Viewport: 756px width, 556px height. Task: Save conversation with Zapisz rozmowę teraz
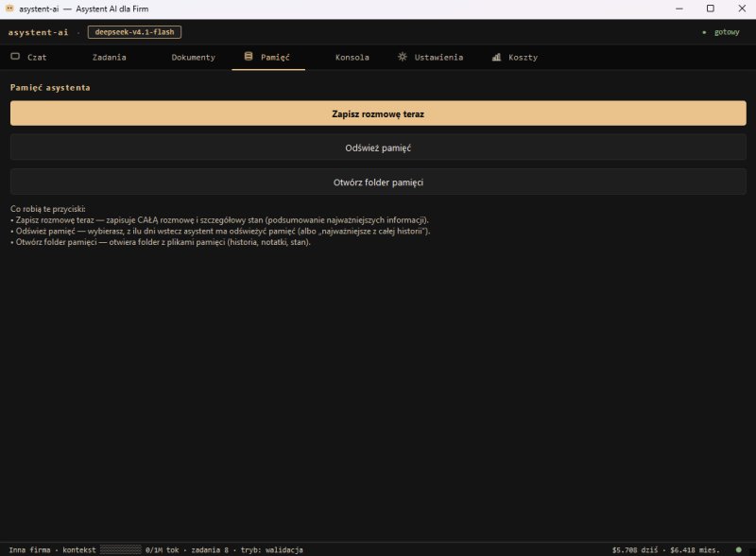[378, 113]
